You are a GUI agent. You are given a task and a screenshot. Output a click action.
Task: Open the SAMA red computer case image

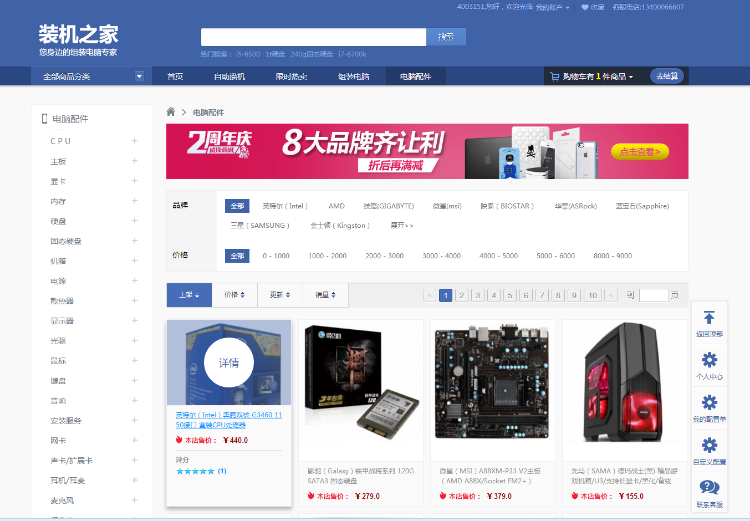point(624,383)
